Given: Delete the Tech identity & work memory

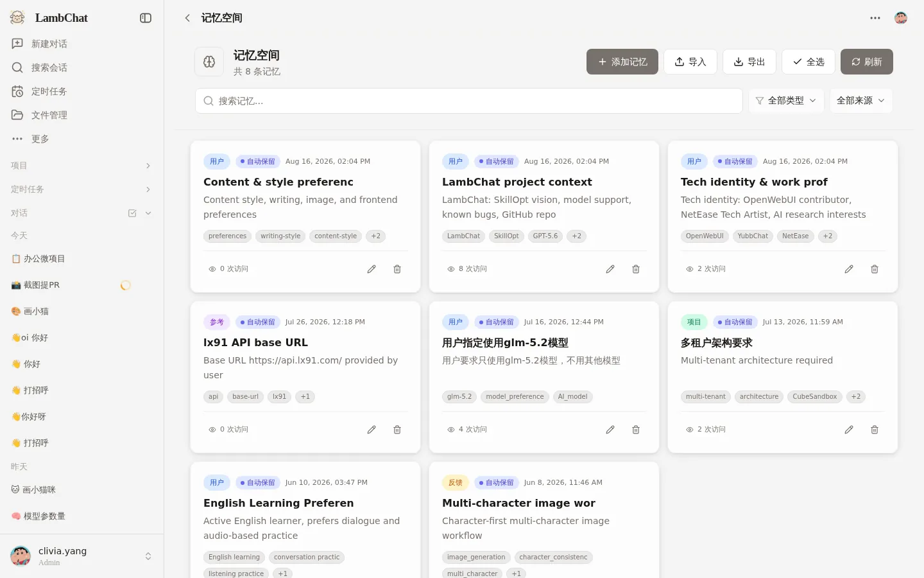Looking at the screenshot, I should [875, 269].
